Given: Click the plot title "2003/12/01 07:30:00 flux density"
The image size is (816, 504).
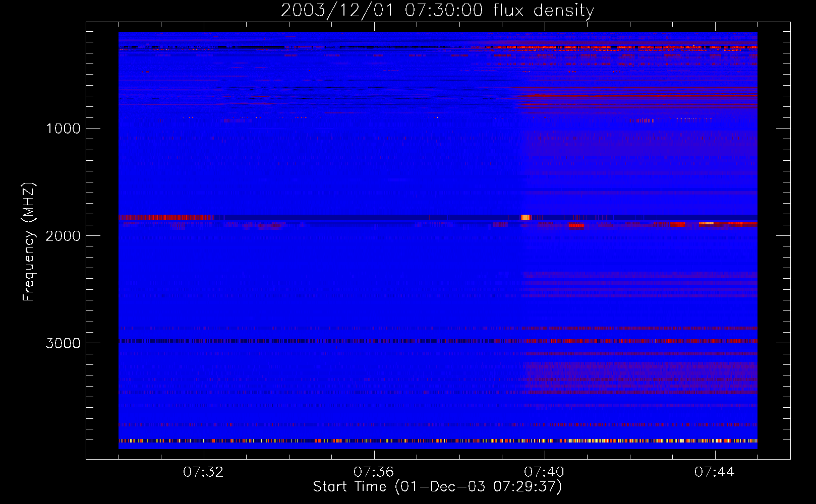Looking at the screenshot, I should [437, 10].
